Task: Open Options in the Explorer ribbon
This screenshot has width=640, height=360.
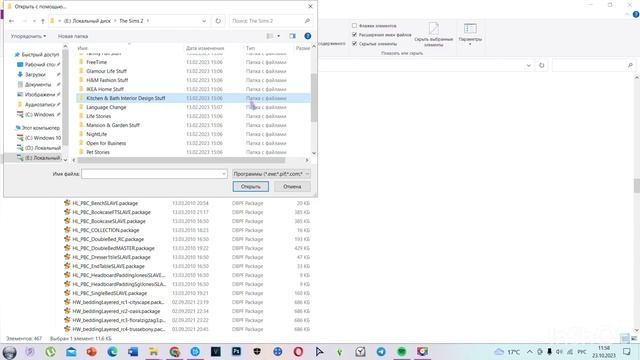Action: tap(470, 33)
